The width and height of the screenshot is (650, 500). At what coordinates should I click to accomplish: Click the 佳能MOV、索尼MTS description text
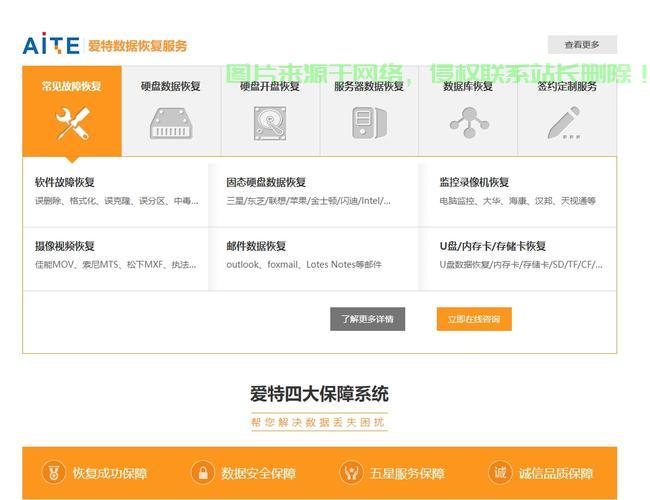116,265
